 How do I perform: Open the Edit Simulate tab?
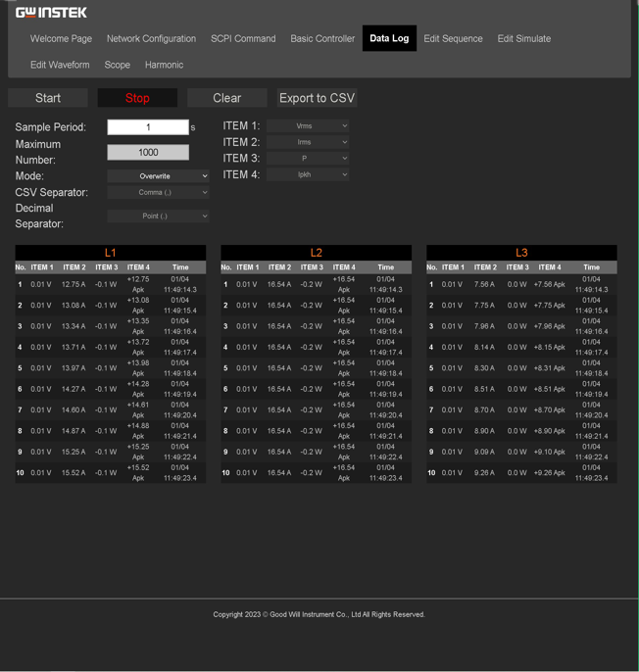523,39
